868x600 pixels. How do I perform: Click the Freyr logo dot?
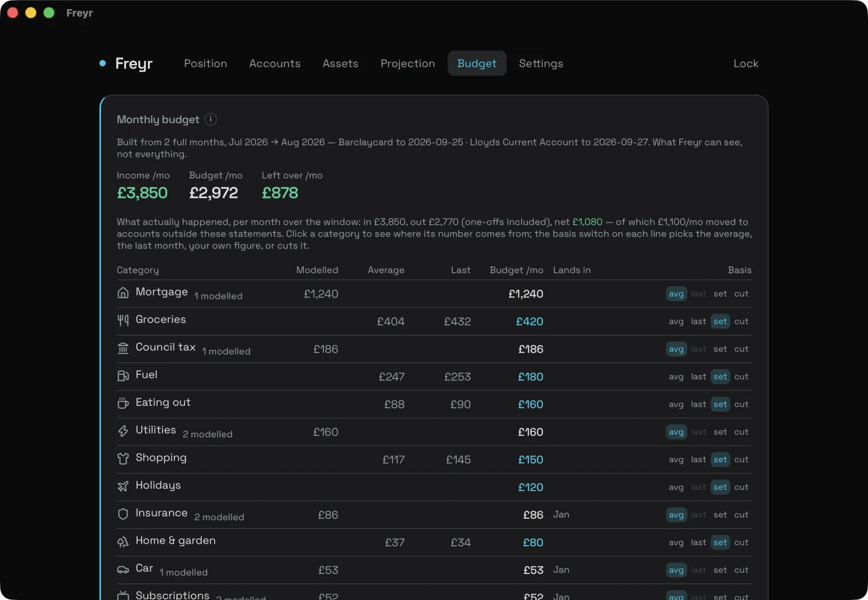coord(103,63)
